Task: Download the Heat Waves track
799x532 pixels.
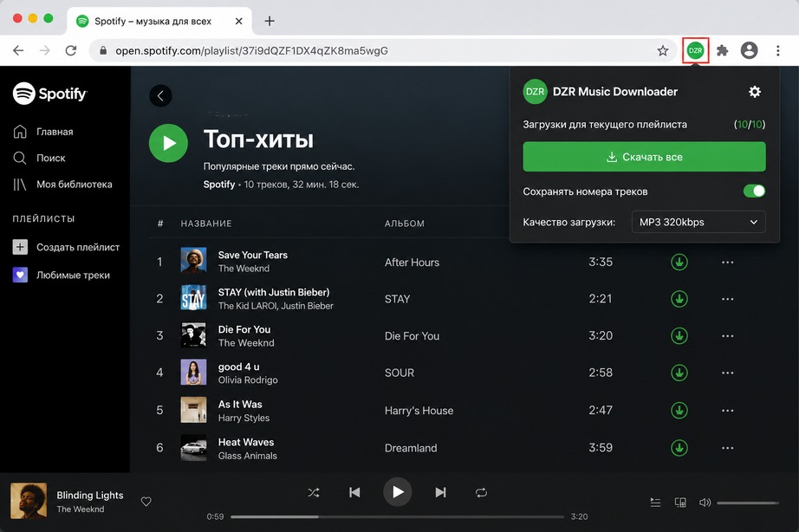Action: pos(679,448)
